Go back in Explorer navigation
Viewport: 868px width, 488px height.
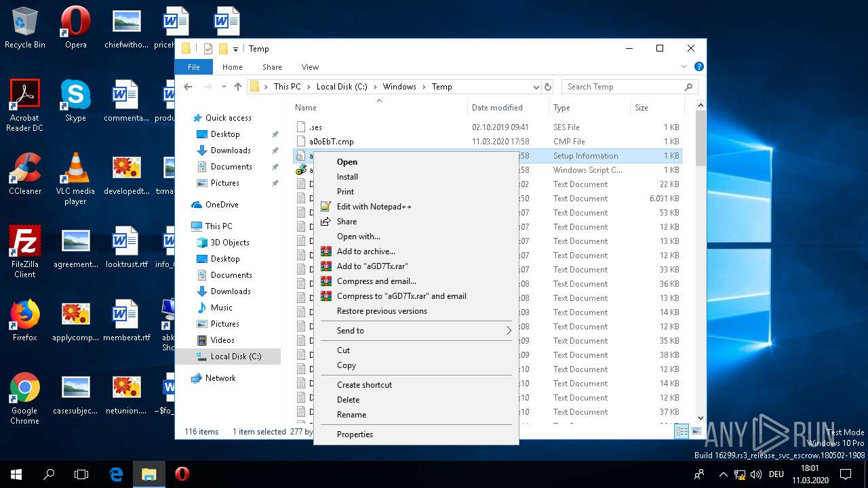click(x=189, y=87)
